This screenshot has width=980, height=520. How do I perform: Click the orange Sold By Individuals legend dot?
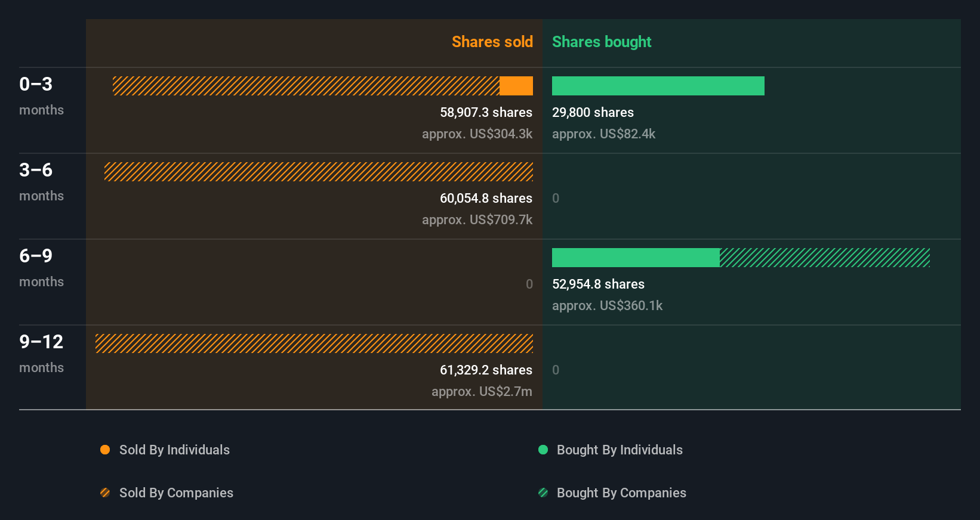click(x=105, y=450)
